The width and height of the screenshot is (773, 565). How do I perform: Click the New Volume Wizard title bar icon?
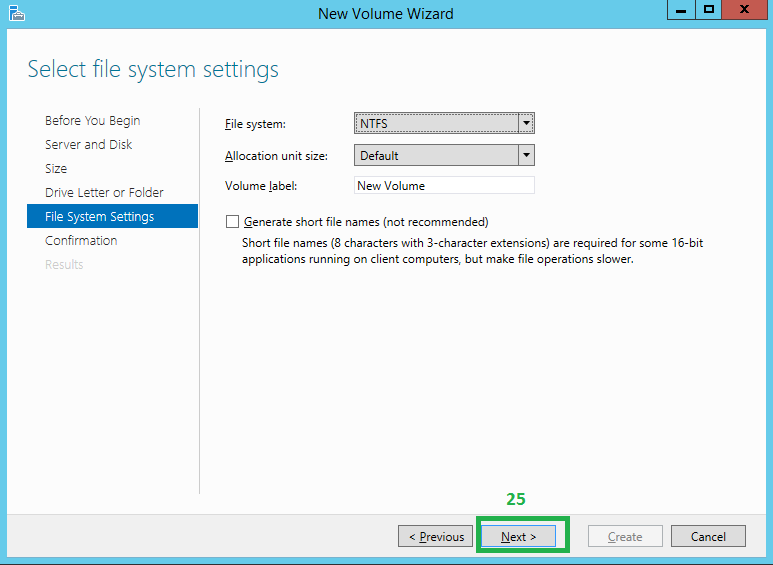[14, 13]
